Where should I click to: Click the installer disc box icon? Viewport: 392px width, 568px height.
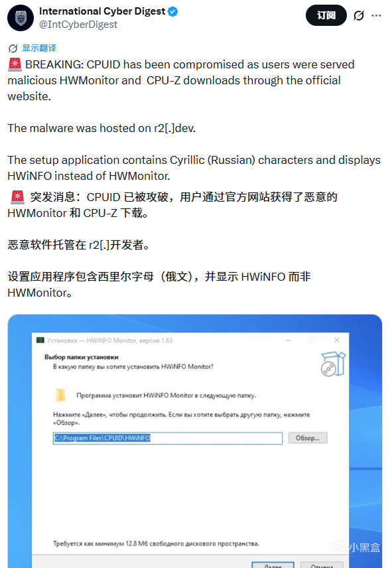[x=333, y=364]
